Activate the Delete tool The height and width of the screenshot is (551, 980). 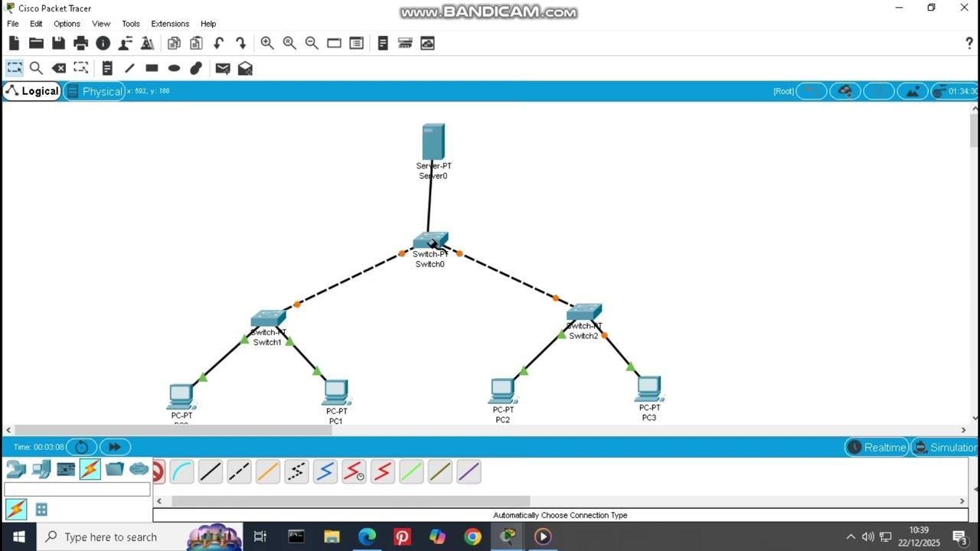point(58,68)
